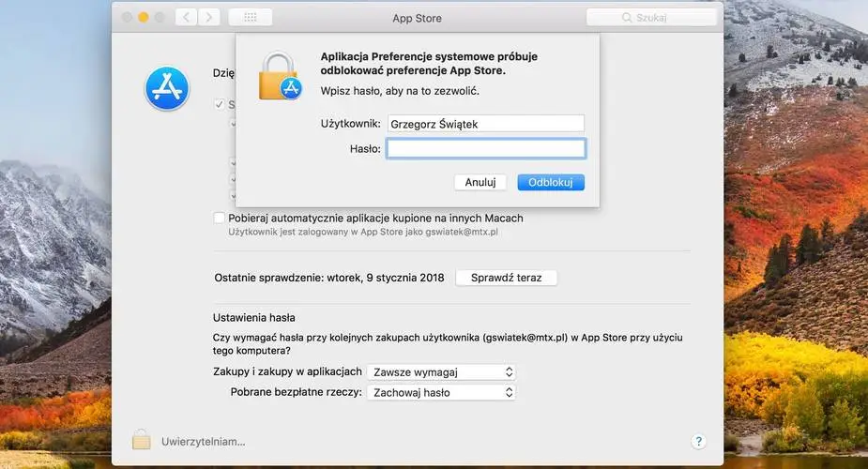Enable Pobieraj automatycznie aplikacje kupione checkbox

(x=219, y=218)
